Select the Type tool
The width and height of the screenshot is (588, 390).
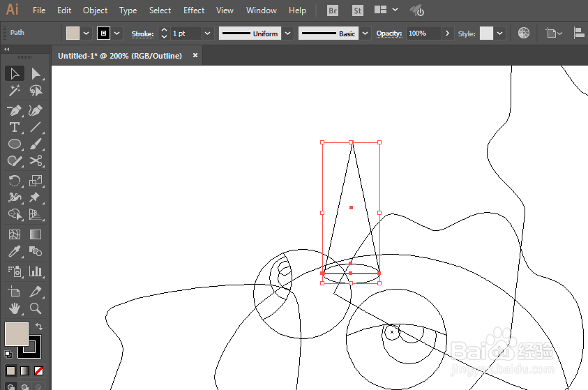(x=15, y=127)
